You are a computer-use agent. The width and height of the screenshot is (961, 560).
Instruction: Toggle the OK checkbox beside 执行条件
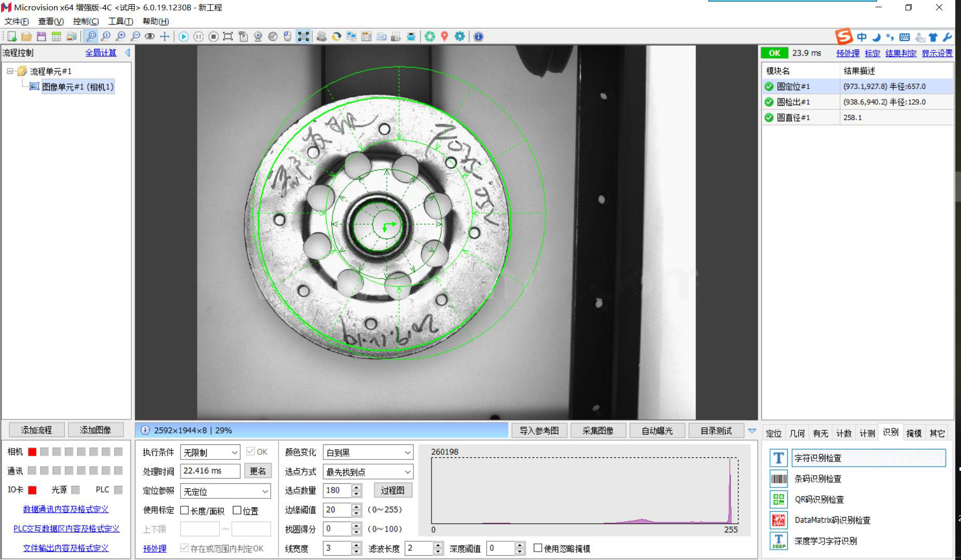pyautogui.click(x=250, y=451)
